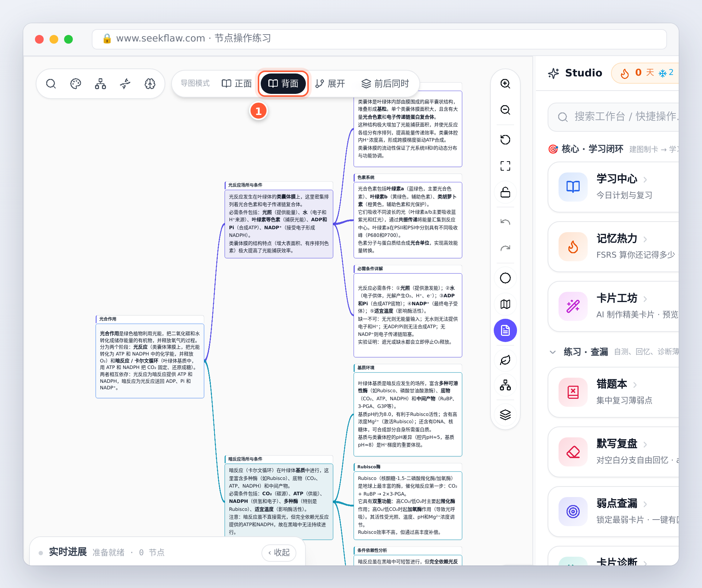Toggle the canvas lock icon
The image size is (702, 588).
[505, 192]
